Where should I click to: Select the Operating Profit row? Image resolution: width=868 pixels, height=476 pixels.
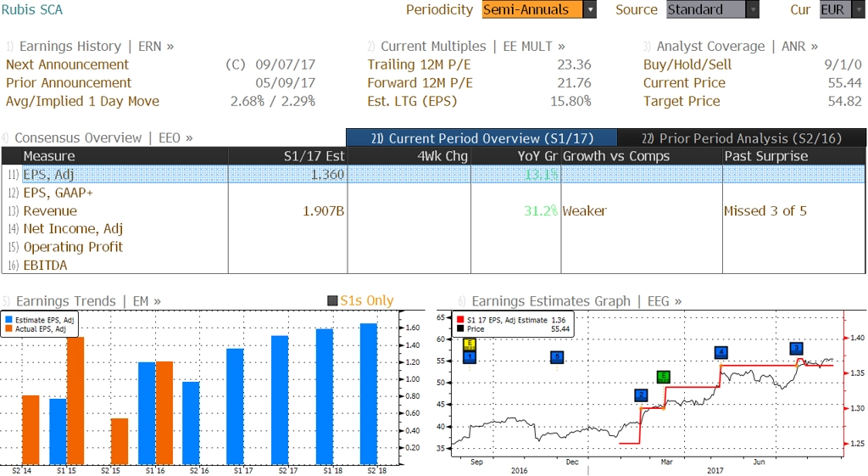[433, 247]
